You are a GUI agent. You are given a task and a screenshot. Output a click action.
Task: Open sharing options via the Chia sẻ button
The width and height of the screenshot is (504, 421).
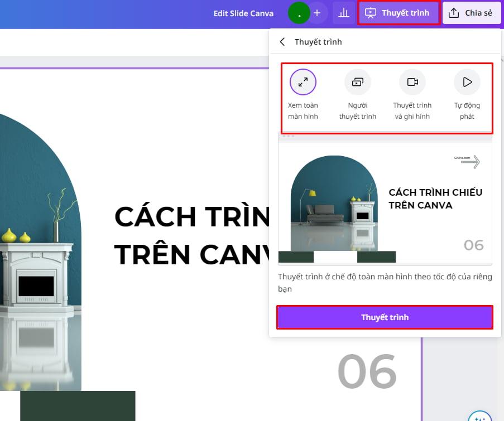[472, 12]
